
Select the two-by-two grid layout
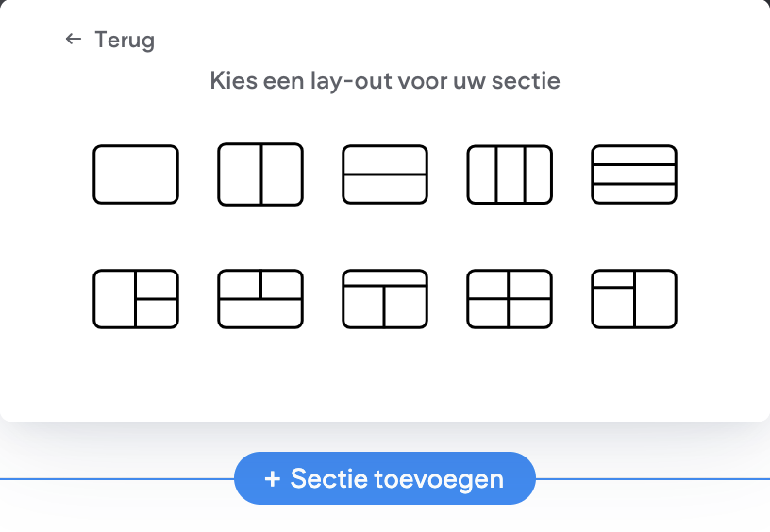(510, 299)
